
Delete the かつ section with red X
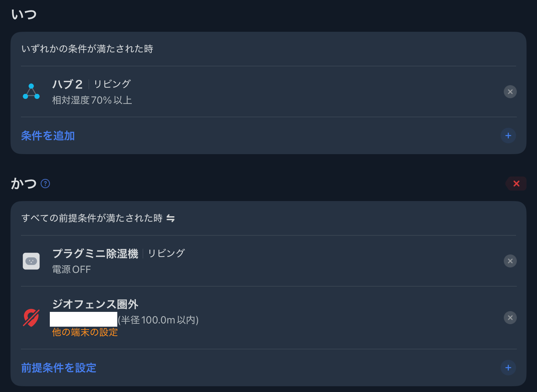pos(516,184)
